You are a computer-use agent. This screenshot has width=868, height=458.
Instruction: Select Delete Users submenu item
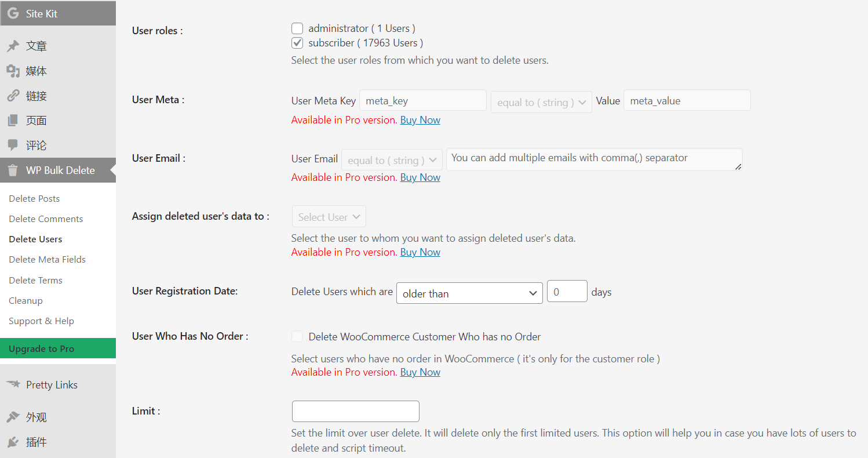(x=35, y=239)
